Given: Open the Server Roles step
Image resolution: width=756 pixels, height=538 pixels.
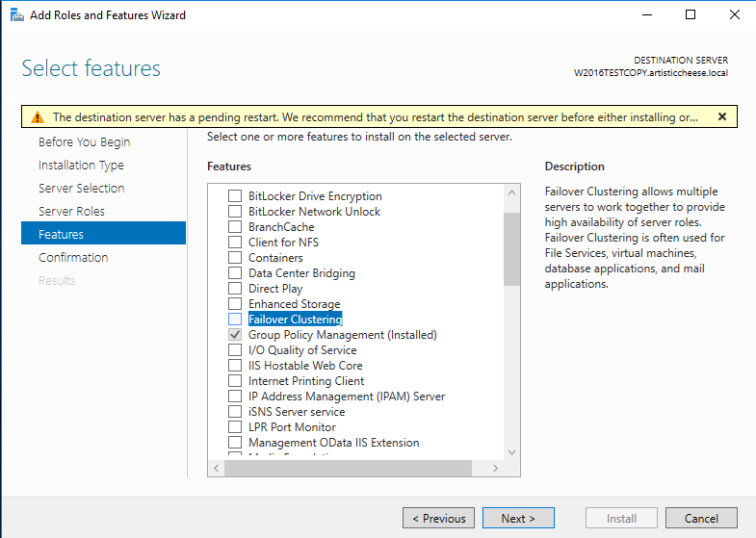Looking at the screenshot, I should (x=71, y=211).
